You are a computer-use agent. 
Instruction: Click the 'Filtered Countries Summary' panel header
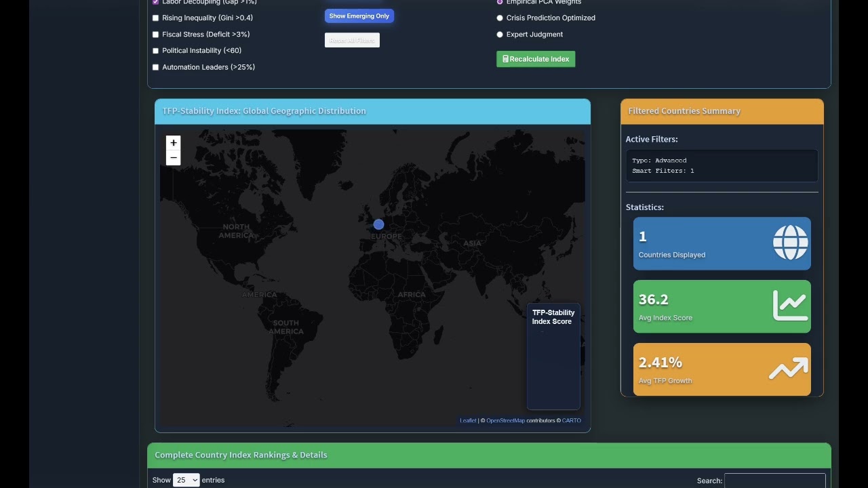tap(722, 111)
